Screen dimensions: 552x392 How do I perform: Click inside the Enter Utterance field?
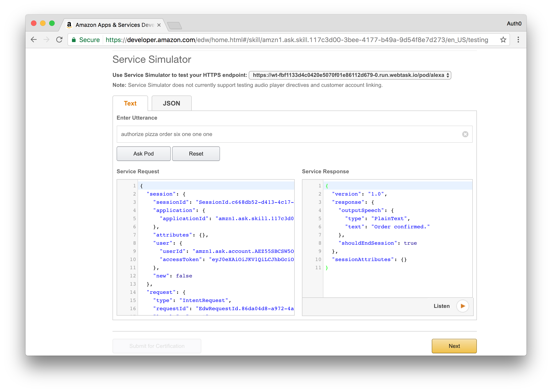coord(288,134)
